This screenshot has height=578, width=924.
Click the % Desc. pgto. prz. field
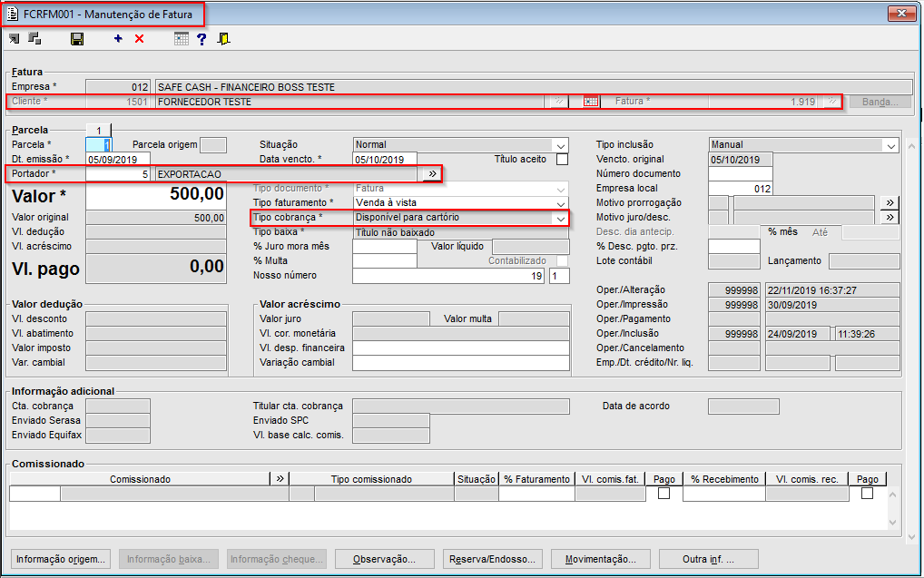[x=734, y=246]
